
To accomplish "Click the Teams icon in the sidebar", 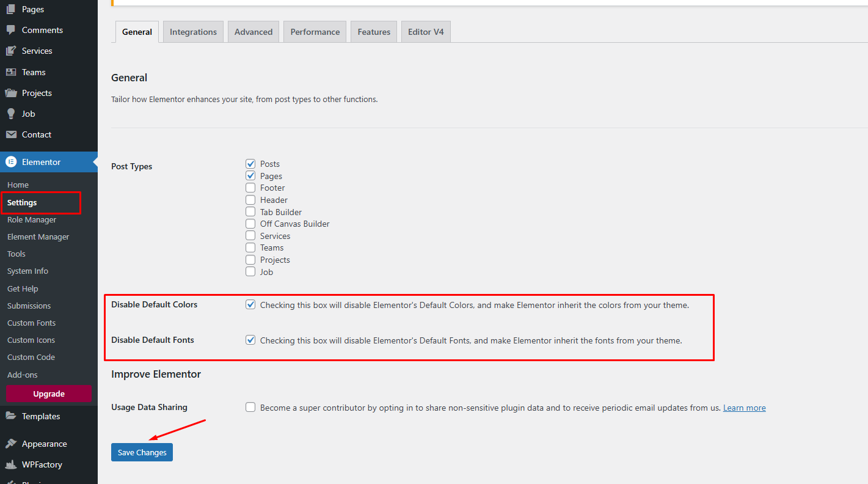I will [x=11, y=72].
